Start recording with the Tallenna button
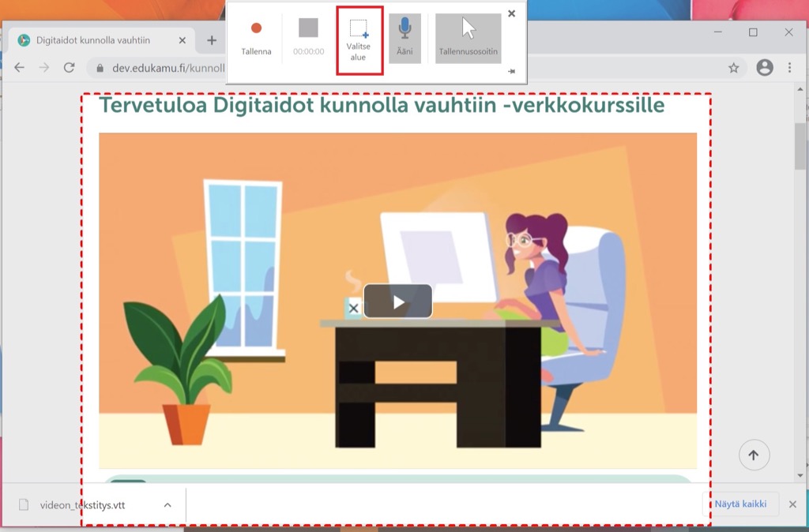This screenshot has height=532, width=809. [x=256, y=38]
